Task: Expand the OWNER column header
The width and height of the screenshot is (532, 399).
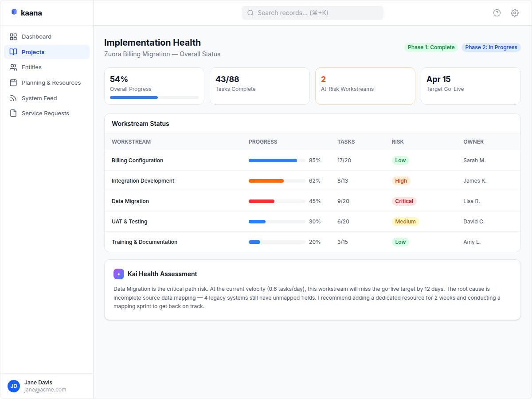Action: (x=473, y=141)
